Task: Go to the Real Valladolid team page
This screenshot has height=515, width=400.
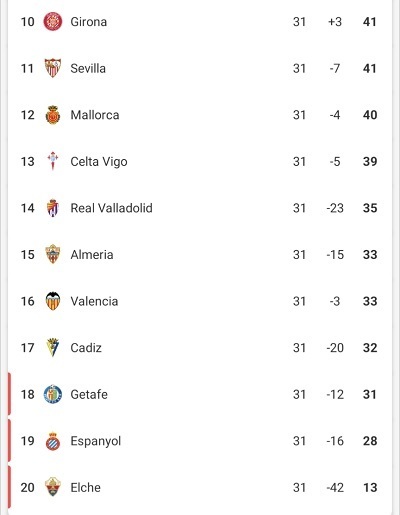Action: coord(111,208)
